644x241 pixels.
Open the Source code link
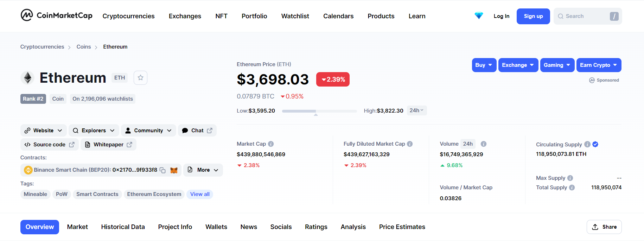click(50, 145)
